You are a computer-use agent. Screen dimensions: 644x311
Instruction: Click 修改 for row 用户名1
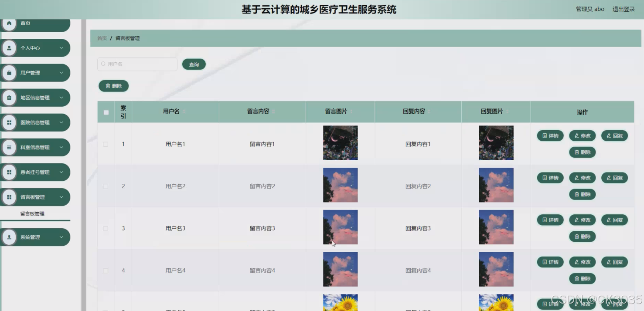[x=583, y=135]
